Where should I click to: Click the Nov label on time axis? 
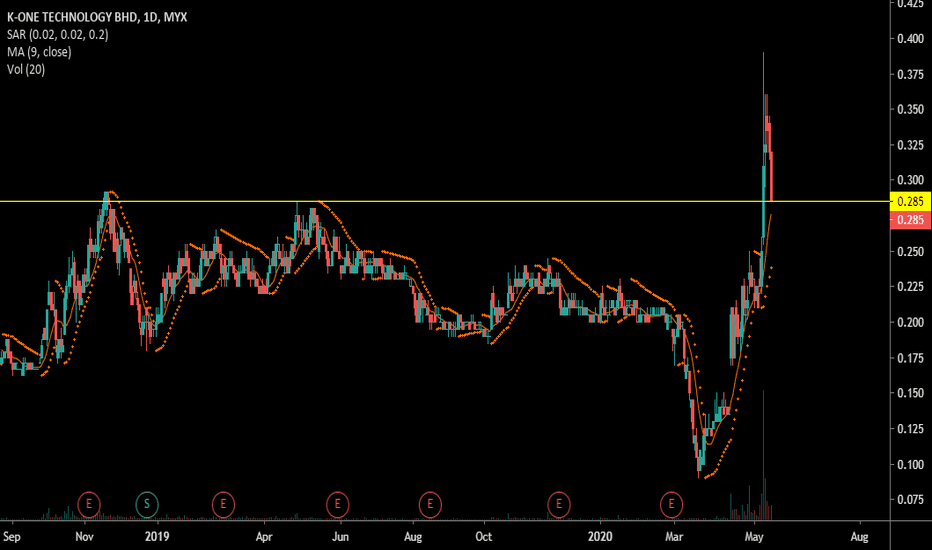click(x=84, y=537)
